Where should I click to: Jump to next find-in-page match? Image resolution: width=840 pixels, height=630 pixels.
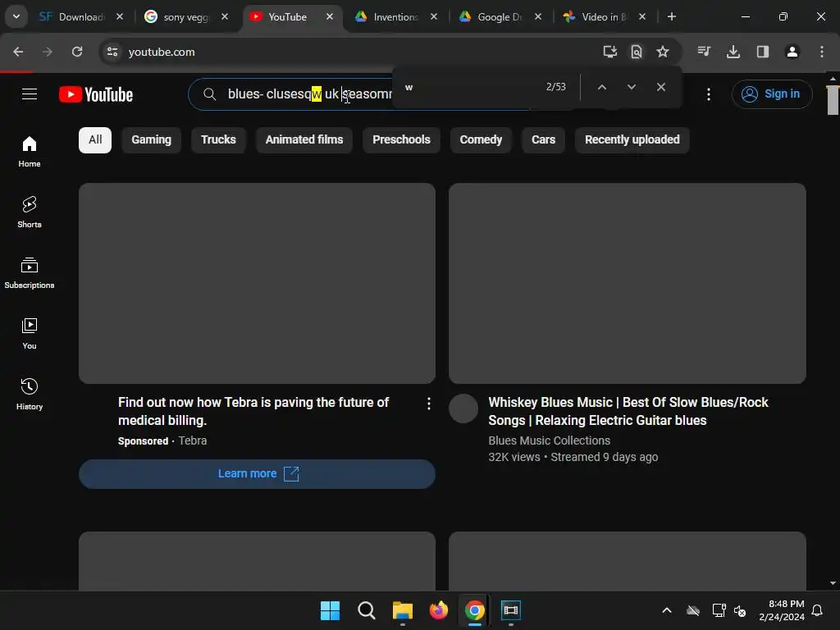click(632, 87)
